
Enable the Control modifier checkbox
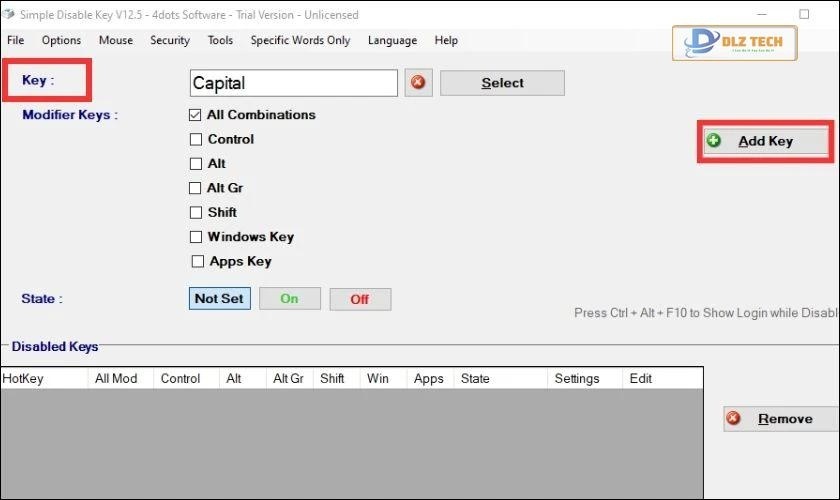[196, 139]
